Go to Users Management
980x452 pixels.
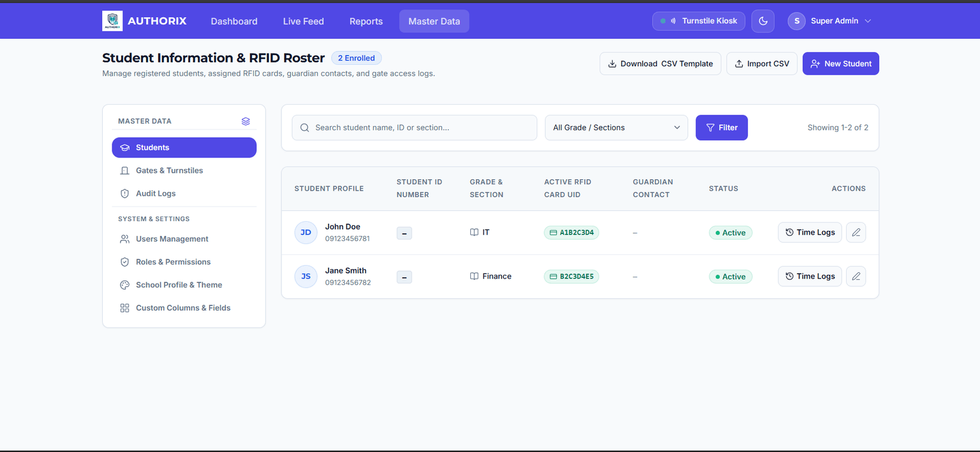[x=184, y=239]
